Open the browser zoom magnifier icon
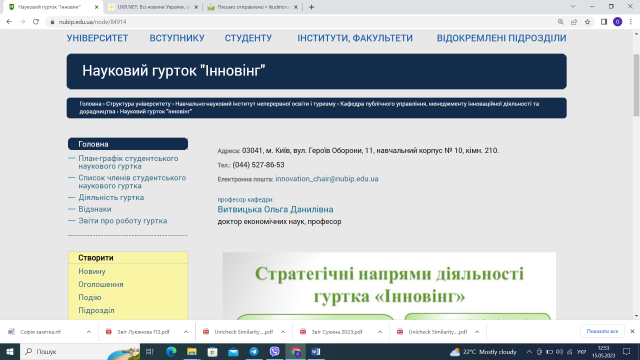640x360 pixels. click(x=561, y=22)
